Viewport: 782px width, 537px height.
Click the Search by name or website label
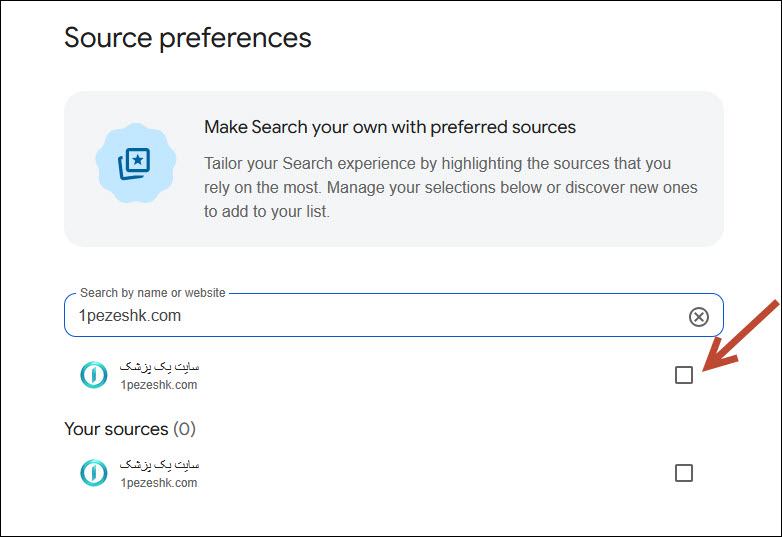coord(153,293)
